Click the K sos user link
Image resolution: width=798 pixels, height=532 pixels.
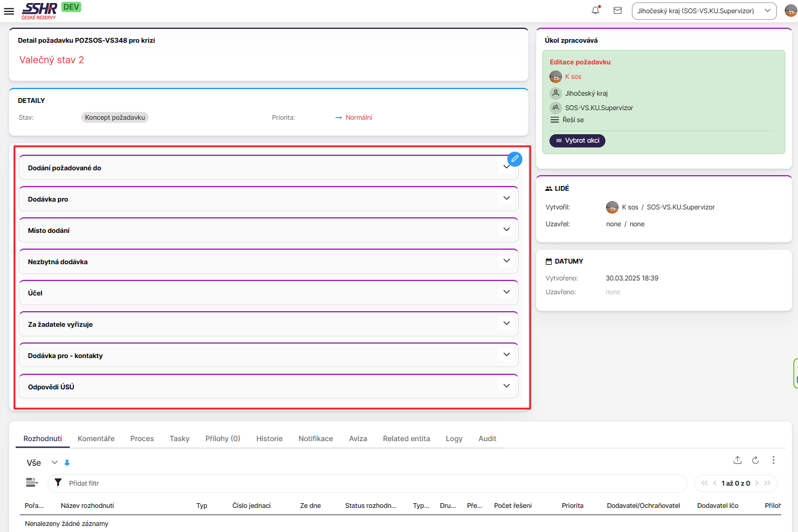573,76
